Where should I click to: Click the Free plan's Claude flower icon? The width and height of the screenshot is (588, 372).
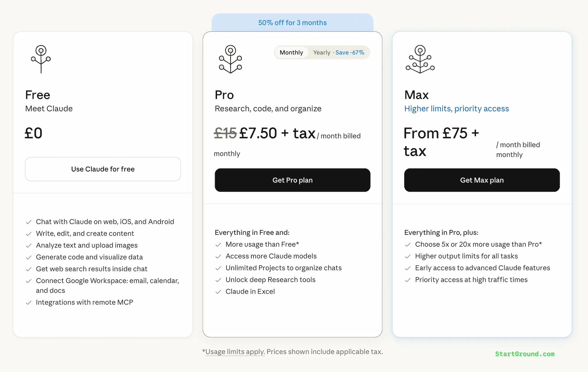pos(41,59)
